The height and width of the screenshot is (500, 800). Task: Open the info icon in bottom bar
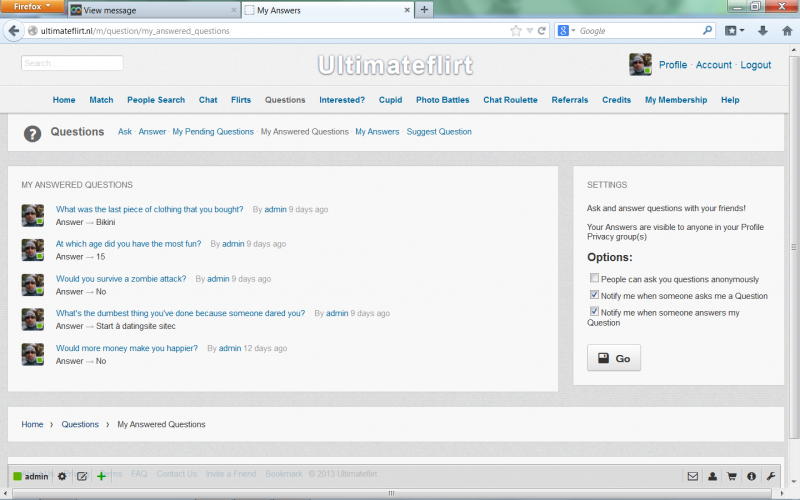[751, 476]
